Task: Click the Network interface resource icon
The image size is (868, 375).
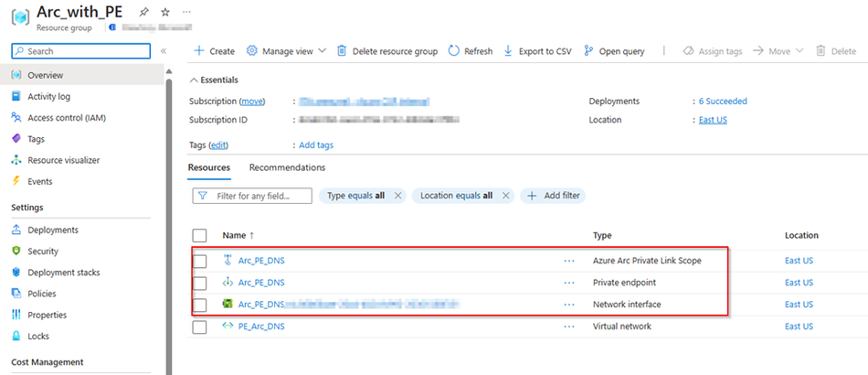Action: click(x=227, y=304)
